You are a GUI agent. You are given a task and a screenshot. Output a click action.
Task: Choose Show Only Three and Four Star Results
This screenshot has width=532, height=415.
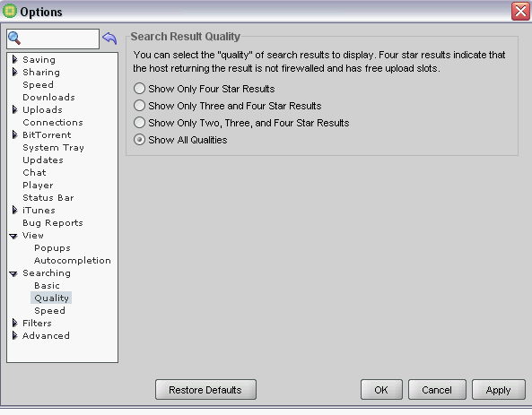coord(139,106)
